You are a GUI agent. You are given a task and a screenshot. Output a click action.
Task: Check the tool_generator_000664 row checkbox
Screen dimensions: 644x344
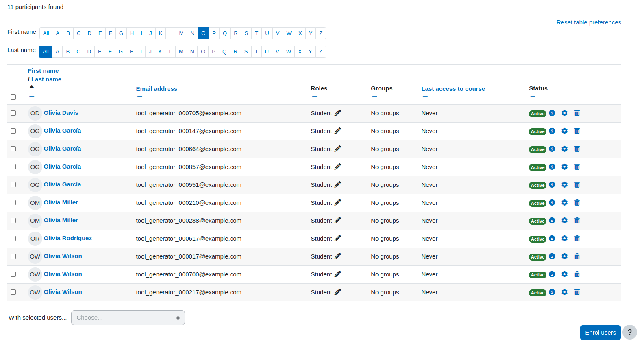13,149
